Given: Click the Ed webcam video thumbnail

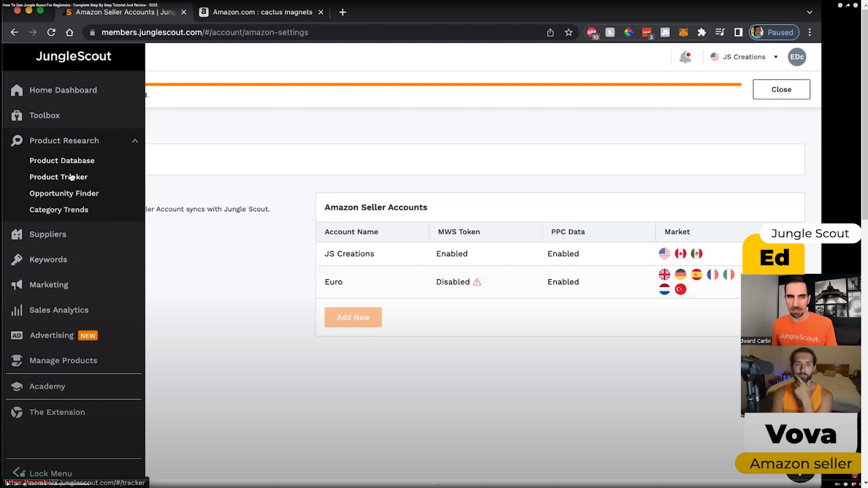Looking at the screenshot, I should 801,310.
